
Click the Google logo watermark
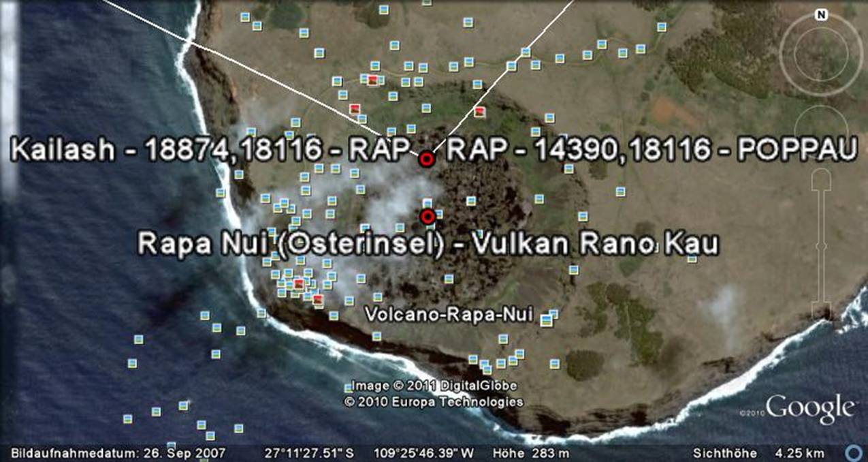(x=809, y=408)
